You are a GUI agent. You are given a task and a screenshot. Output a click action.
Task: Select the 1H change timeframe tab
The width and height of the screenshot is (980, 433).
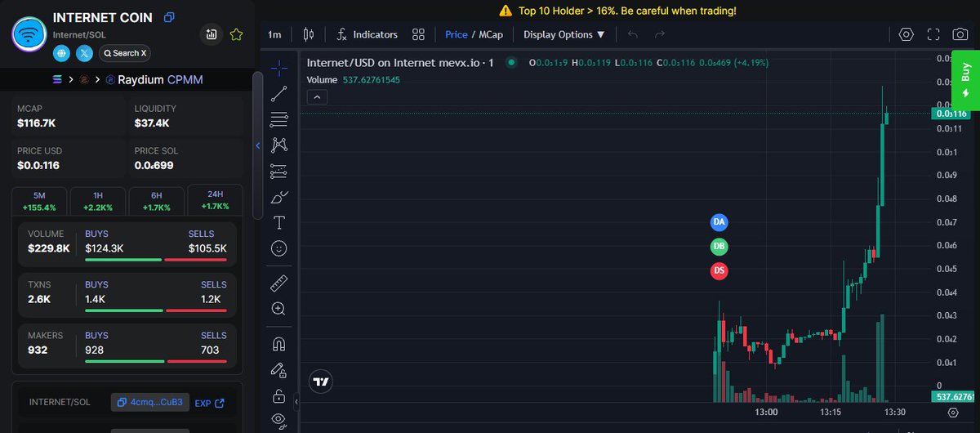pyautogui.click(x=98, y=201)
